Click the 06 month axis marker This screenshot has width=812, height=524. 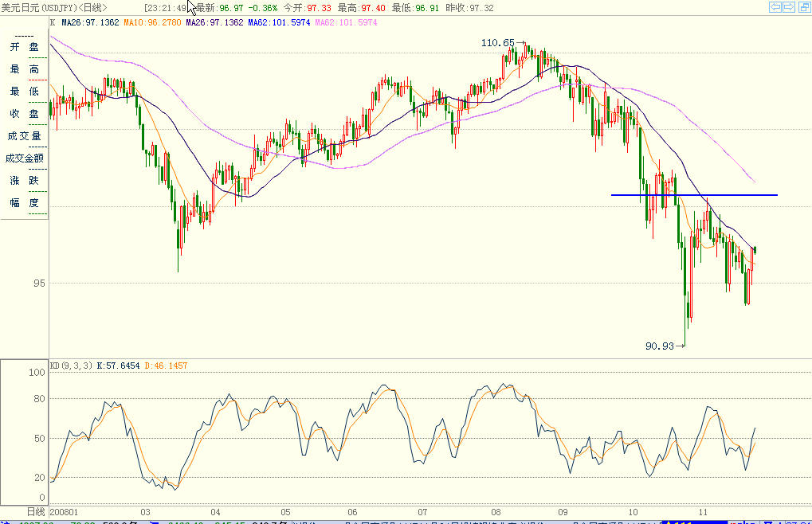(352, 513)
